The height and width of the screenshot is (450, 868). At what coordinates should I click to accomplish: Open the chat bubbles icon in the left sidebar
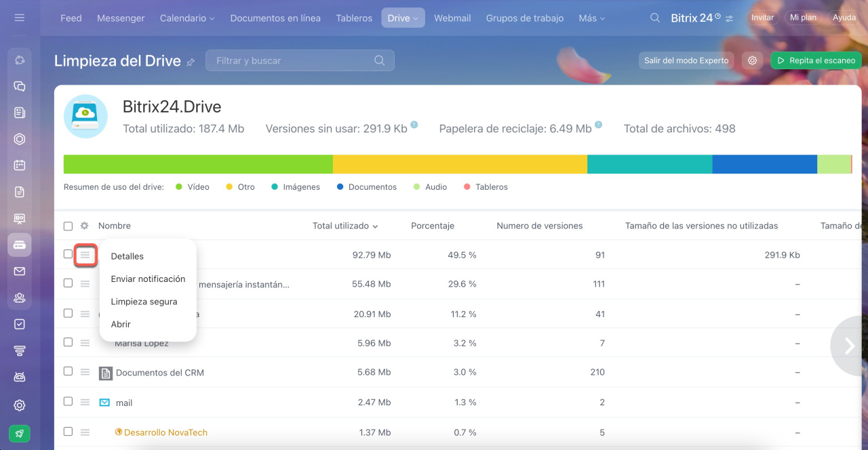pyautogui.click(x=20, y=86)
